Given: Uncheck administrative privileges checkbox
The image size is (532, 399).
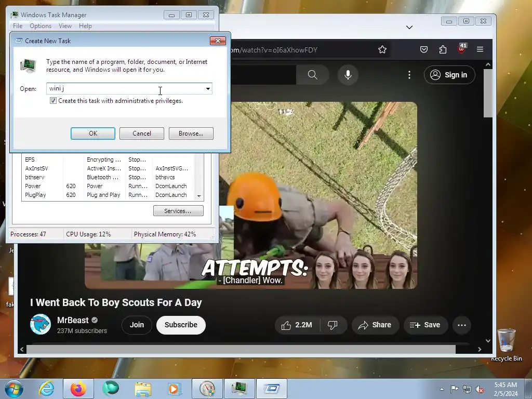Looking at the screenshot, I should (54, 101).
